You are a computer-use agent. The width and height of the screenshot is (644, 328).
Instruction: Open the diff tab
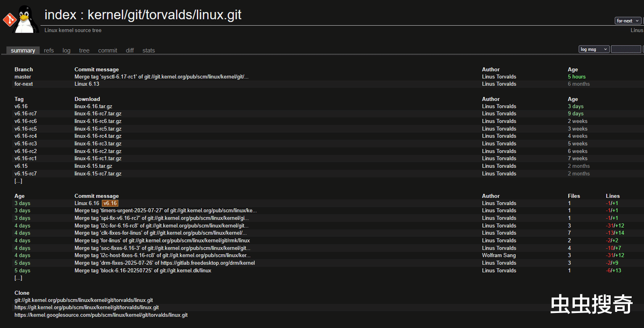tap(130, 50)
